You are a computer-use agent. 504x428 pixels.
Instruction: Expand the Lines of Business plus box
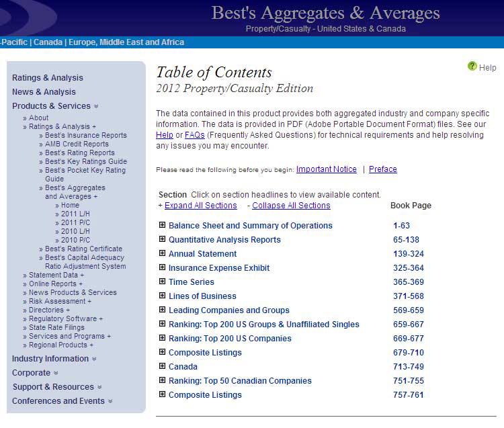[163, 296]
